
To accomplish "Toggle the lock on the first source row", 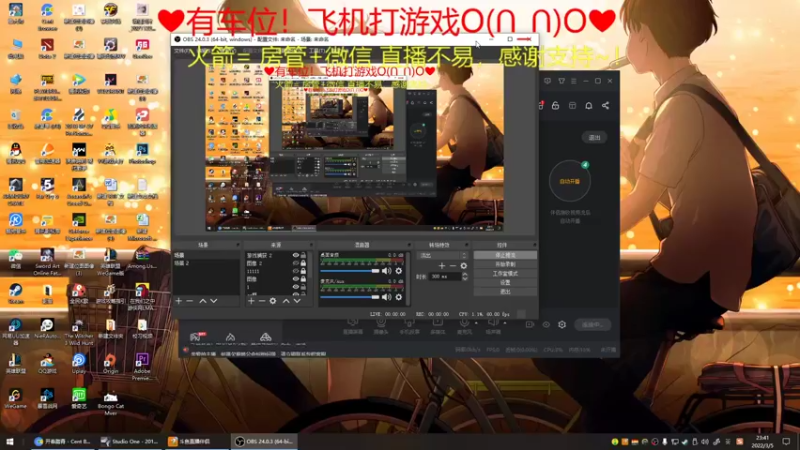I will pyautogui.click(x=303, y=255).
